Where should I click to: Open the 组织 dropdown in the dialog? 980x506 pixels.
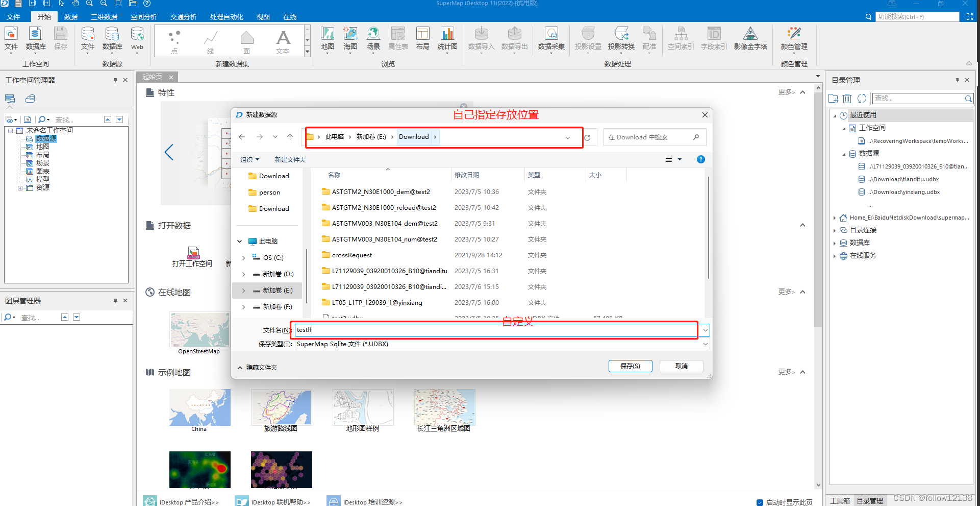point(249,159)
